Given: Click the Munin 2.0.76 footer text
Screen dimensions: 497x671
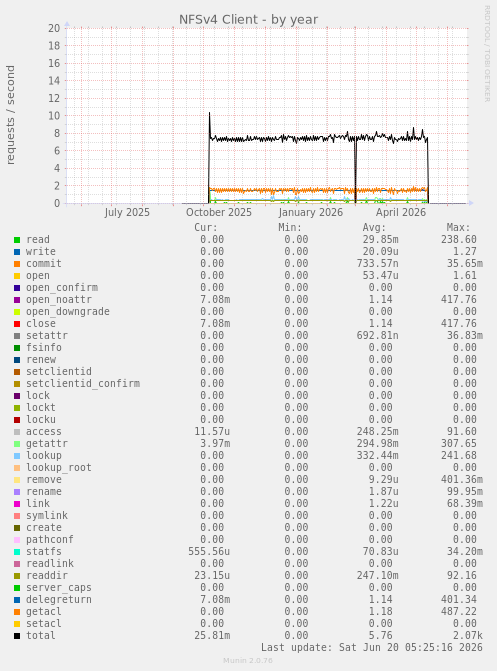Looking at the screenshot, I should coord(248,660).
